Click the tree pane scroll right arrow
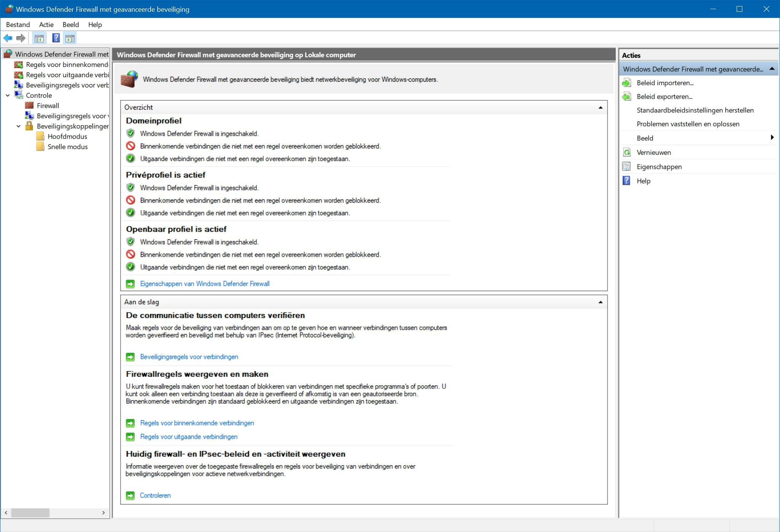 click(x=103, y=513)
